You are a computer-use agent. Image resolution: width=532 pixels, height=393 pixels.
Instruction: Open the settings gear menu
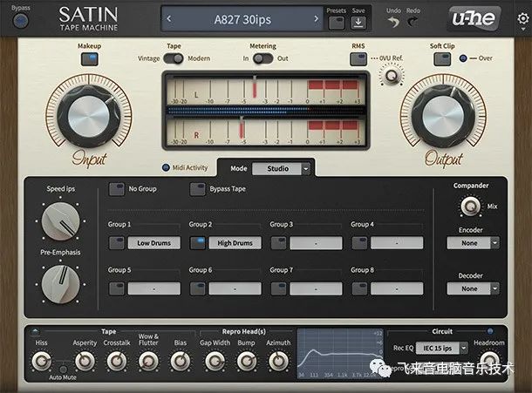[523, 18]
